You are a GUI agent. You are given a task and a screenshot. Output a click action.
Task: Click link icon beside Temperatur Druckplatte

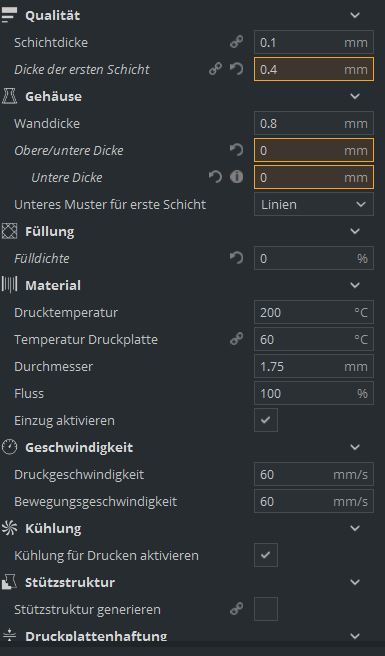236,339
